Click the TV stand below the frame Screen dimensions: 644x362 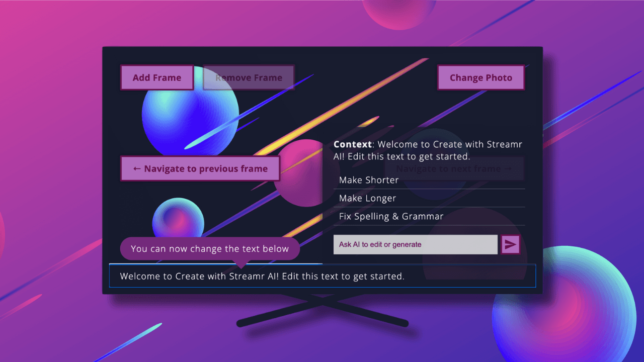click(322, 312)
